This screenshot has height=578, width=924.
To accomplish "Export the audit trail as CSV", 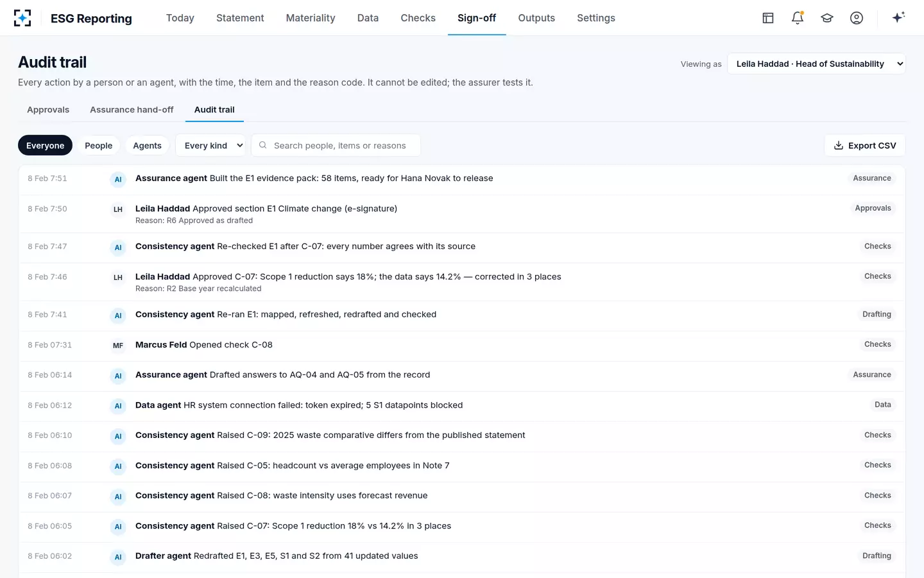I will pyautogui.click(x=865, y=146).
